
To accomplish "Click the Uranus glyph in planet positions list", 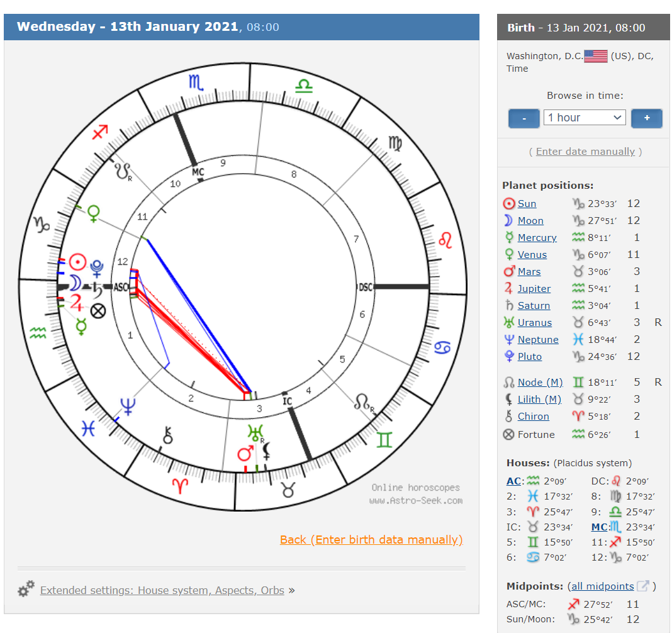I will tap(508, 322).
